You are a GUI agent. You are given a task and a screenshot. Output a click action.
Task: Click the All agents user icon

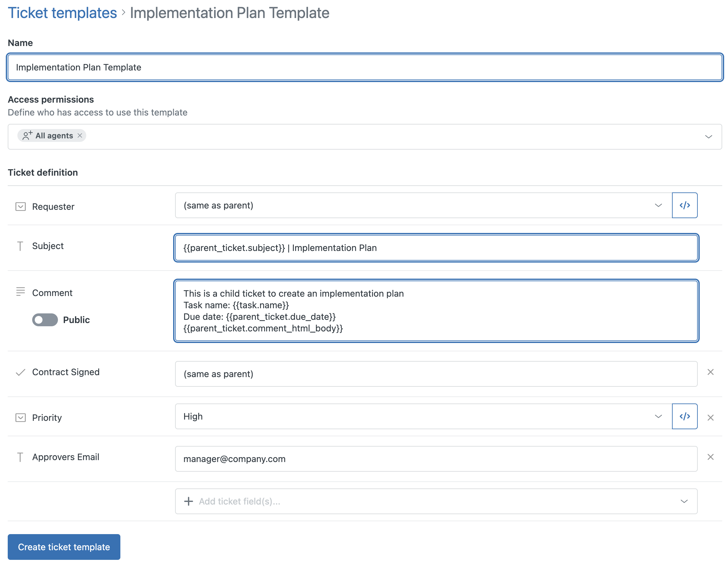click(27, 135)
